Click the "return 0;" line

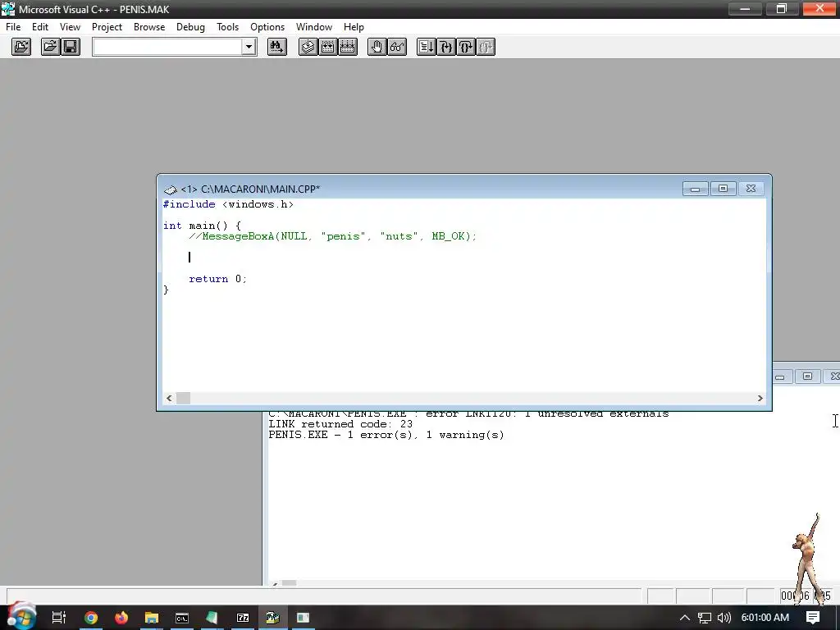pyautogui.click(x=217, y=279)
